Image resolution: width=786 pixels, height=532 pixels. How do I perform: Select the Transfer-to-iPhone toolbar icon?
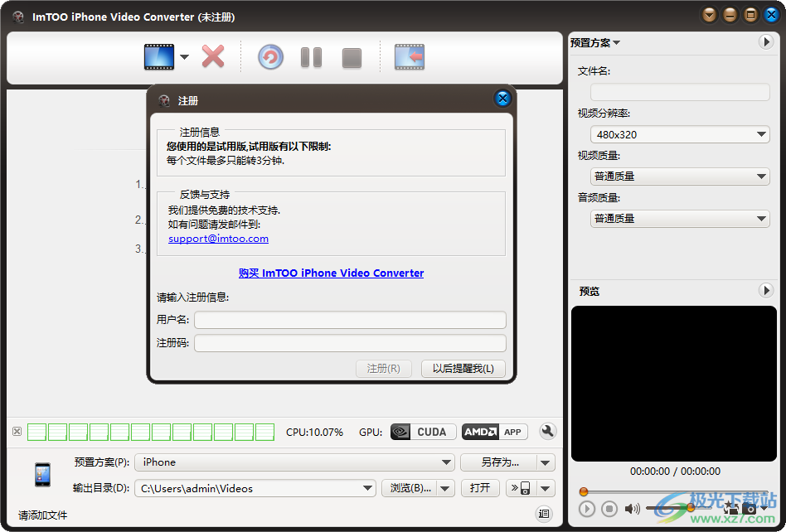(x=409, y=56)
